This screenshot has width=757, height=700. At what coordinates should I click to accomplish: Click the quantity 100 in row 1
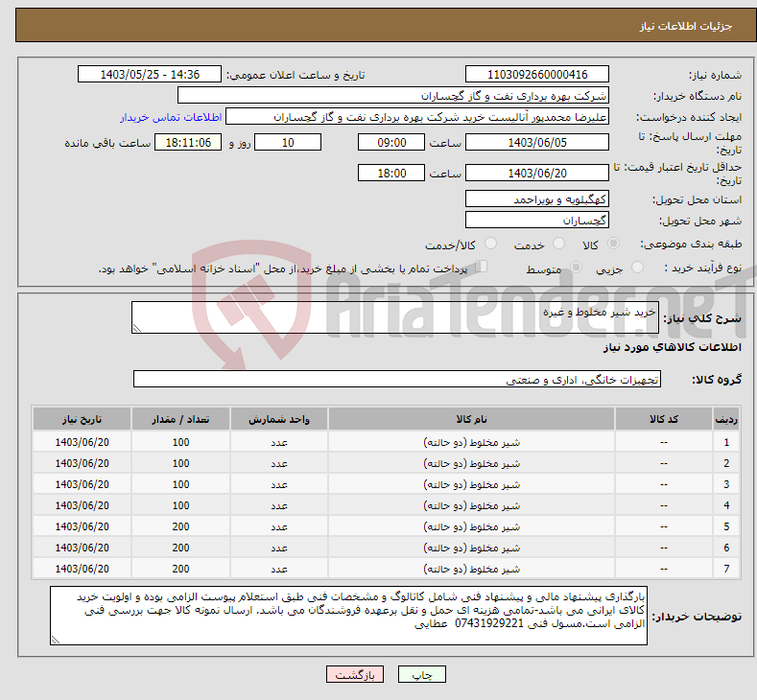click(180, 442)
